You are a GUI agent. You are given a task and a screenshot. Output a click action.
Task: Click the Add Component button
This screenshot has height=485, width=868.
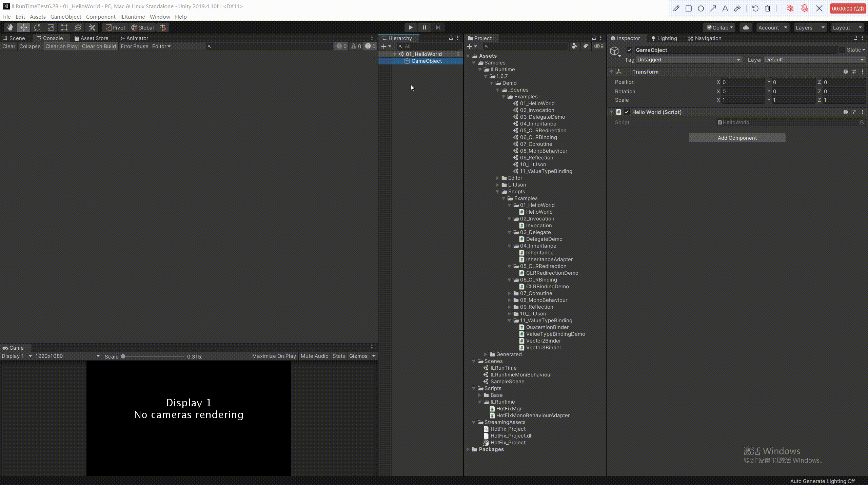coord(737,138)
